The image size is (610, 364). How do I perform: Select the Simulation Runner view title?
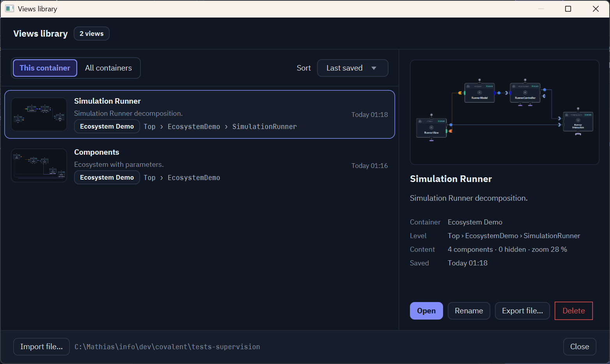pyautogui.click(x=107, y=101)
